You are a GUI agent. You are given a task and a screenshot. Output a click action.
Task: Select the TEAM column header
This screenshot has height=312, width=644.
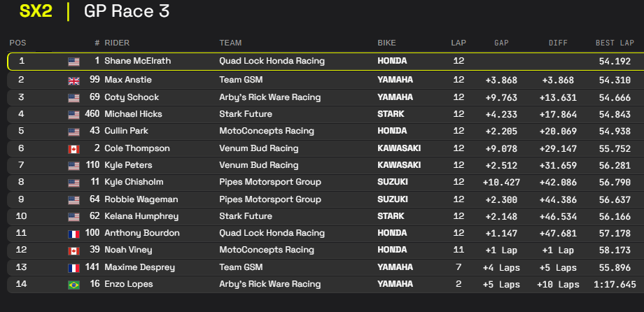click(230, 43)
